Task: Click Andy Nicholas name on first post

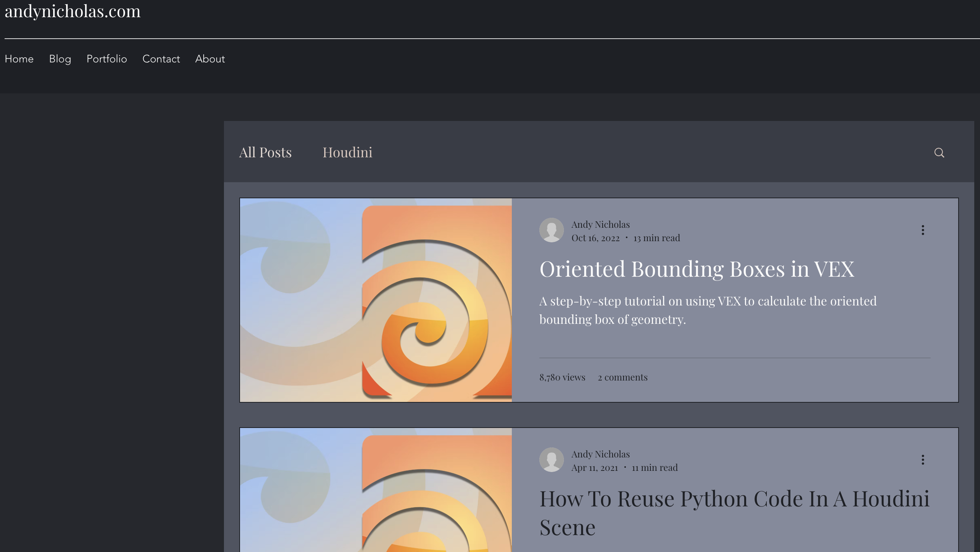Action: (x=600, y=225)
